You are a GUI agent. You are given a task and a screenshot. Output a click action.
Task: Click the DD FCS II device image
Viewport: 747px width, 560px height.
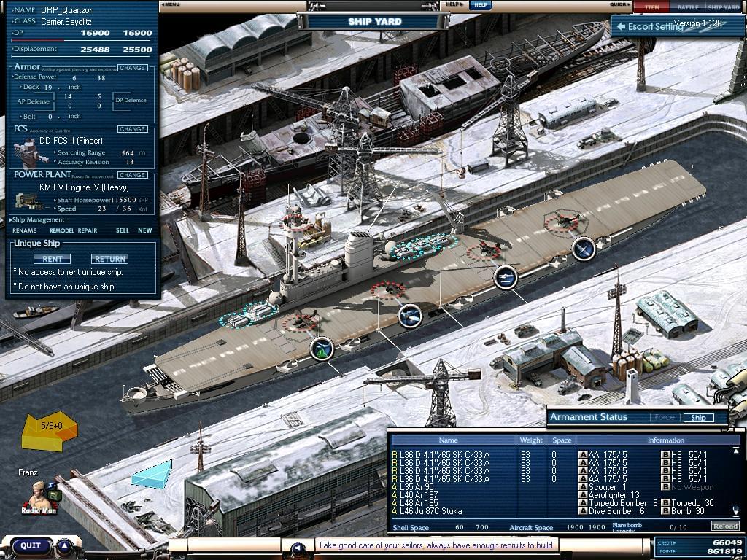tap(30, 153)
